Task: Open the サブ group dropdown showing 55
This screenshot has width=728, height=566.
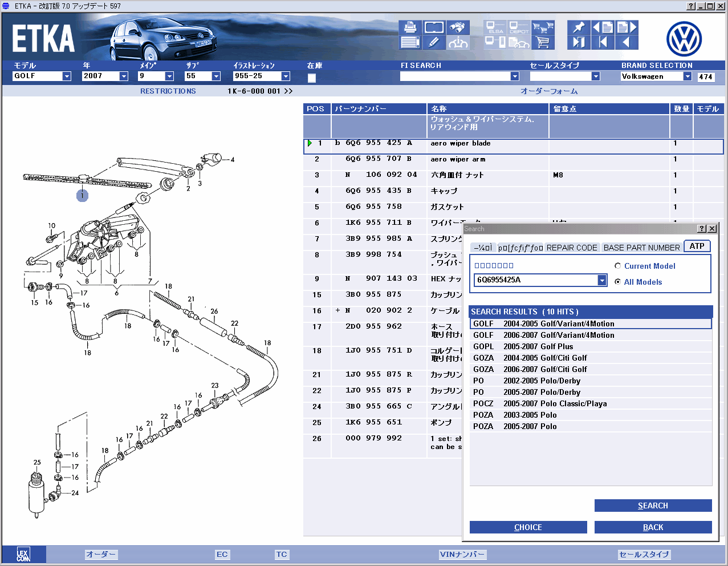Action: (x=216, y=76)
